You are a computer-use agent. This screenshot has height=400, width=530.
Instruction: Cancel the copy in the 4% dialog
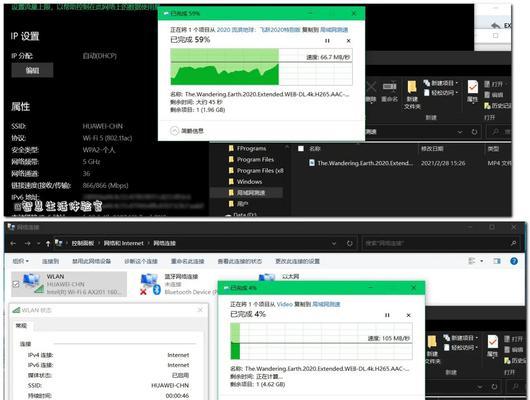(x=408, y=315)
